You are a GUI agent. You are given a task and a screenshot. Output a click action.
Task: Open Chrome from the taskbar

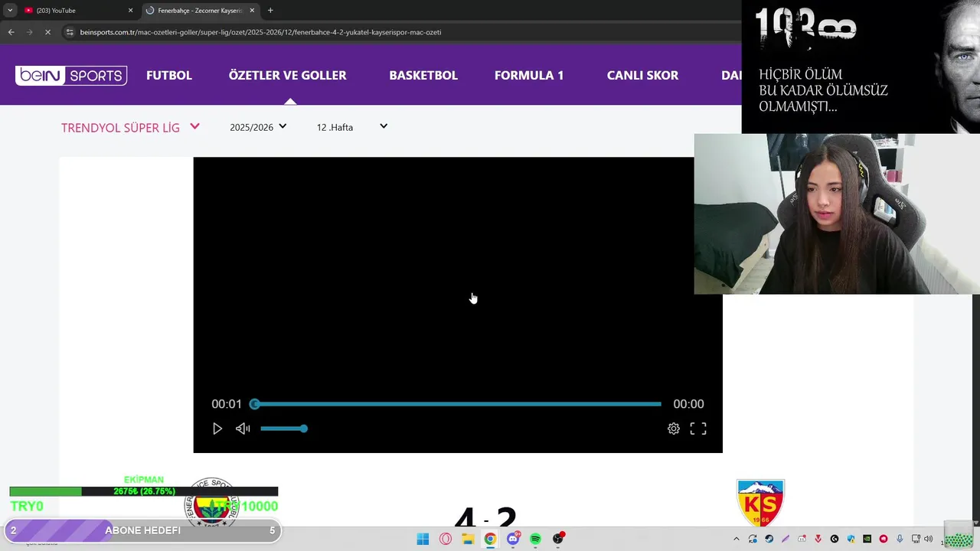490,539
